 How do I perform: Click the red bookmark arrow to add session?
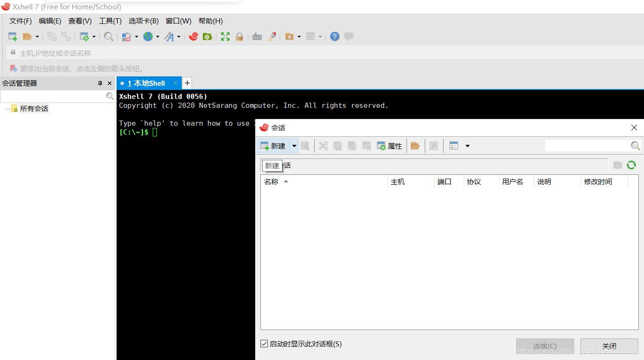(x=14, y=68)
